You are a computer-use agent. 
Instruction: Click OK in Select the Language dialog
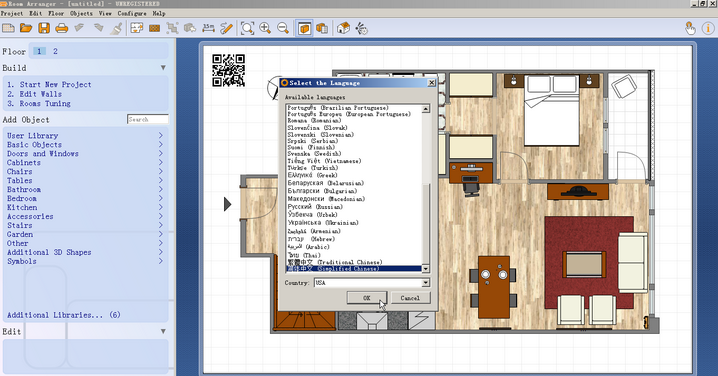tap(367, 298)
